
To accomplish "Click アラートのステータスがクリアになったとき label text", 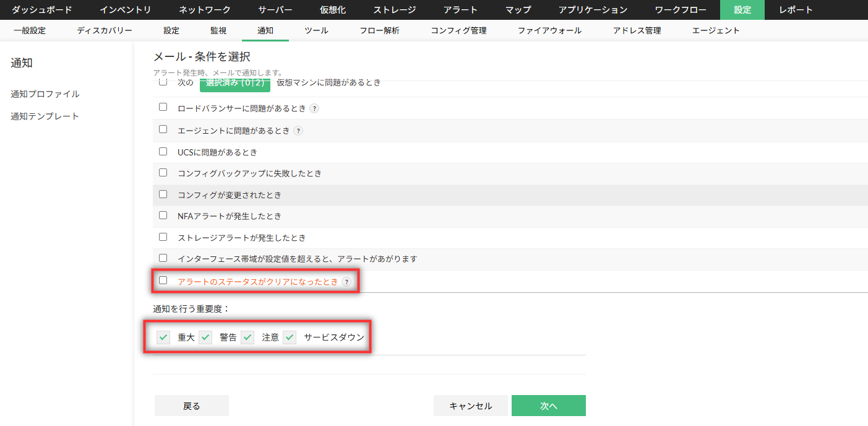I will point(258,282).
